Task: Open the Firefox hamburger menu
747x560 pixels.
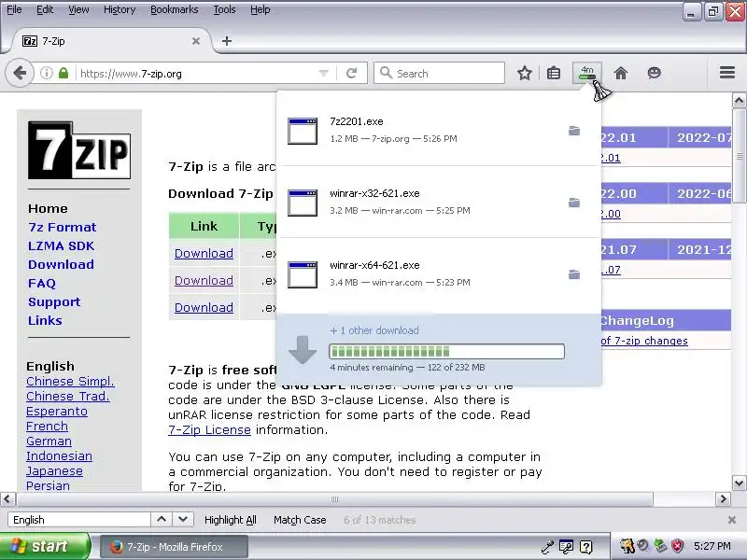Action: (x=727, y=73)
